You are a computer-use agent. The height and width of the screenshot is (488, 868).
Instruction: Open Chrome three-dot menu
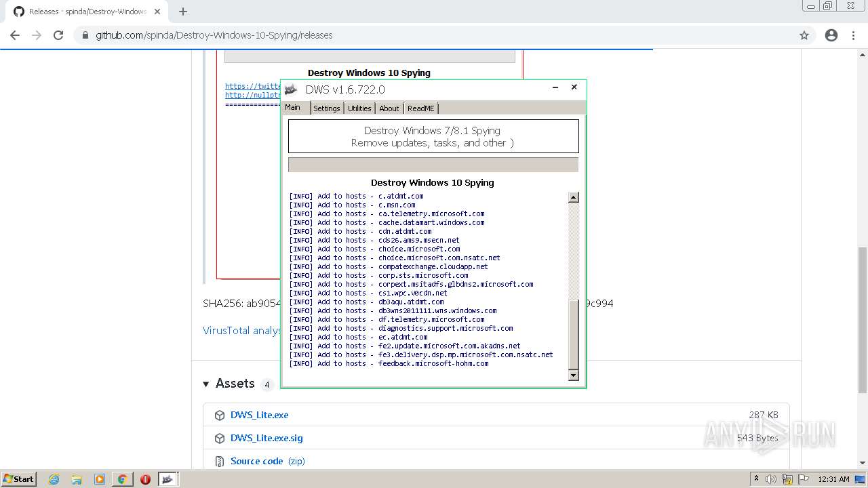(x=853, y=35)
